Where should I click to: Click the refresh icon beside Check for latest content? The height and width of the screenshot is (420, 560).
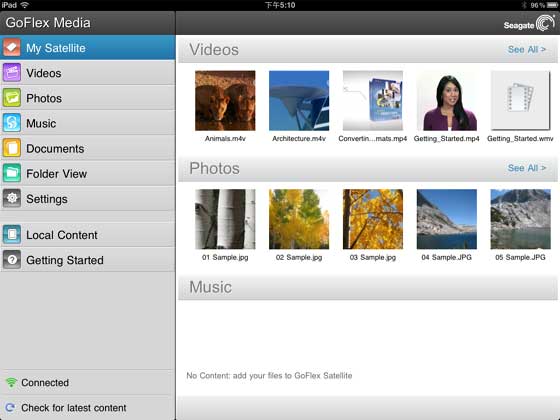click(10, 408)
